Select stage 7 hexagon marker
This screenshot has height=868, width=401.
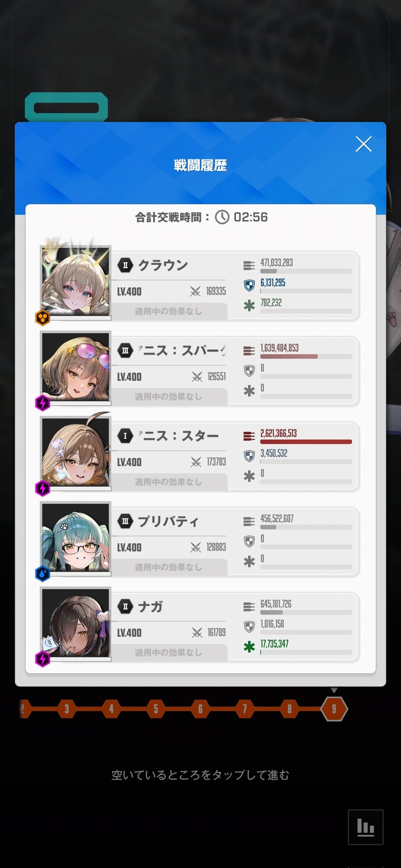245,709
